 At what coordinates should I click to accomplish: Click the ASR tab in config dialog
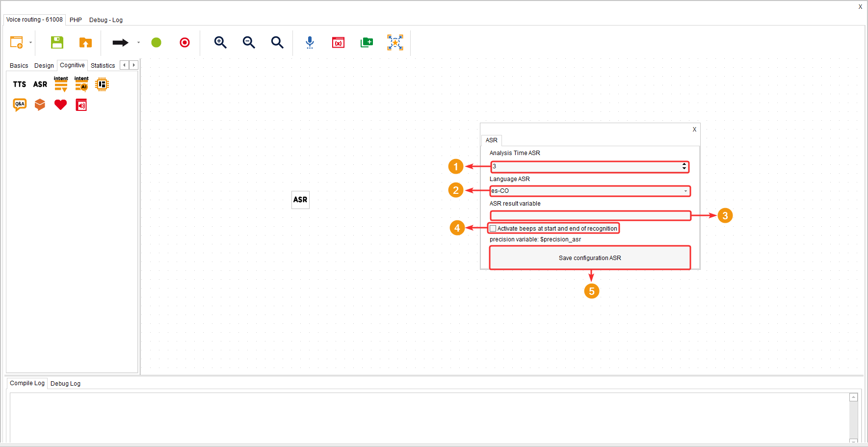[492, 140]
